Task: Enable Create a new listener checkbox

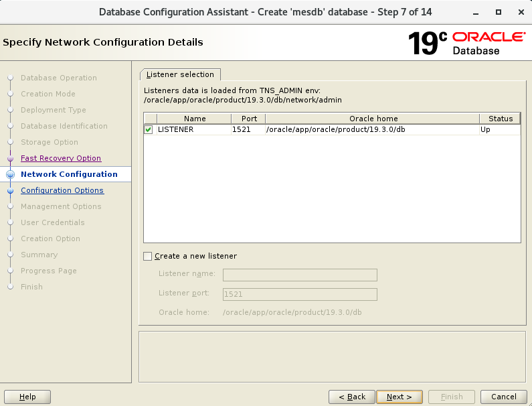Action: pos(148,256)
